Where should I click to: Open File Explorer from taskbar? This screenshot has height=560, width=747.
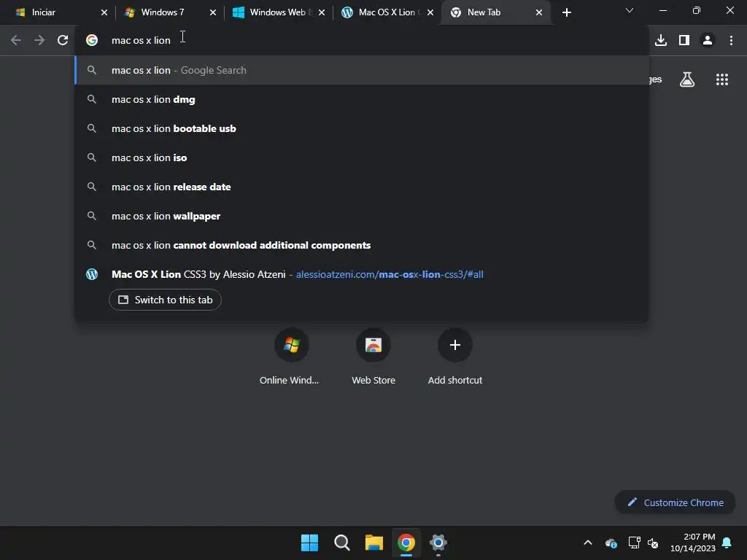pos(374,542)
